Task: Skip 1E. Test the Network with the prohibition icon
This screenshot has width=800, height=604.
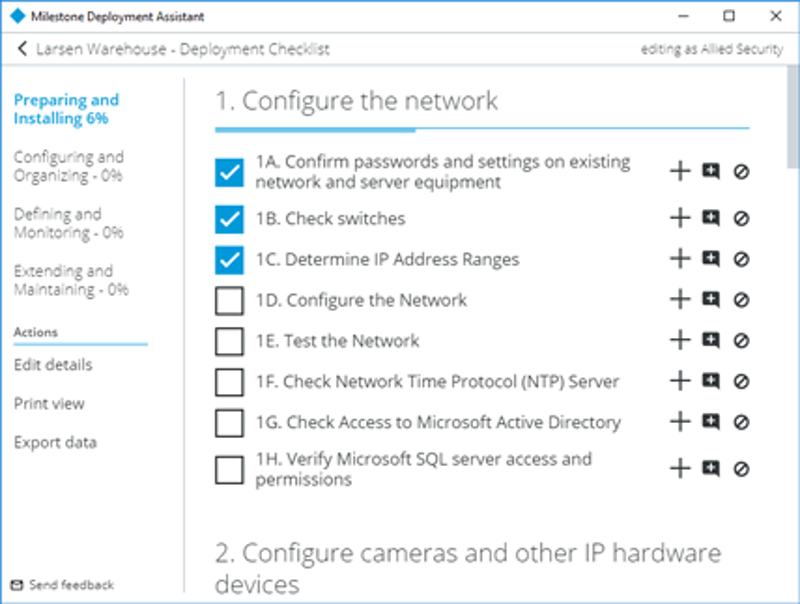Action: (741, 340)
